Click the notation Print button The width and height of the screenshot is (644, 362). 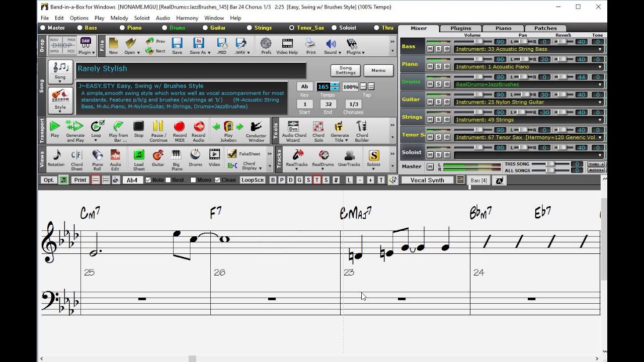click(x=80, y=180)
